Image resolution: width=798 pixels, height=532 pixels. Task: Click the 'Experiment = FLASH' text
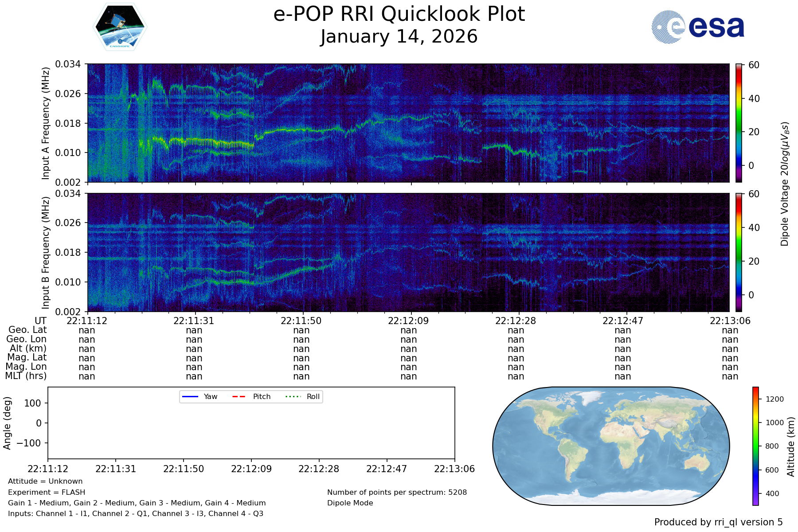[47, 492]
